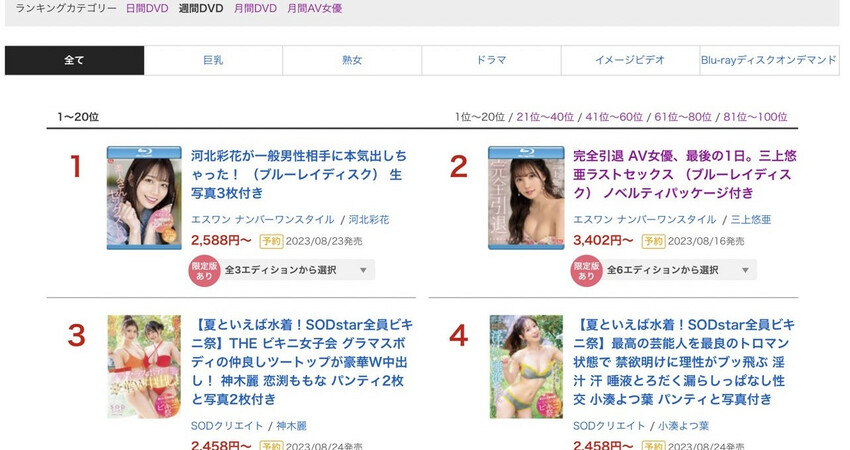
Task: Click the 予約 badge on rank 1 item
Action: 271,241
